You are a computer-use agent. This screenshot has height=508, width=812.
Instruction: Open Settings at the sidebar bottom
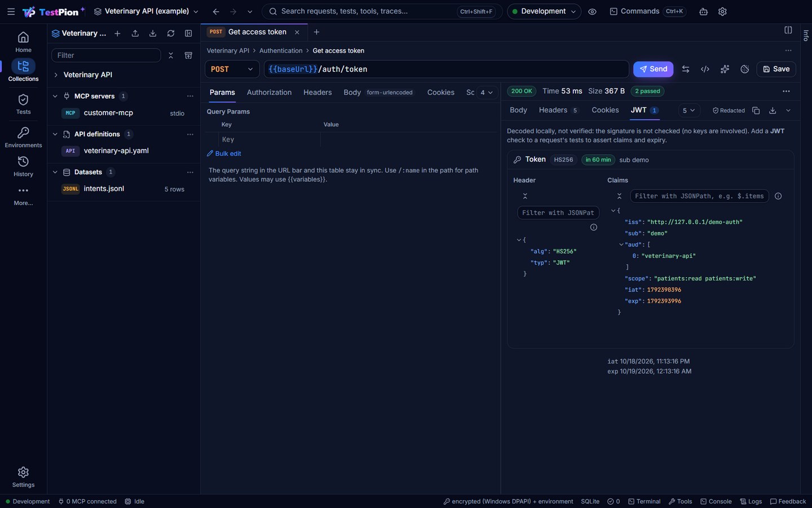click(x=23, y=477)
